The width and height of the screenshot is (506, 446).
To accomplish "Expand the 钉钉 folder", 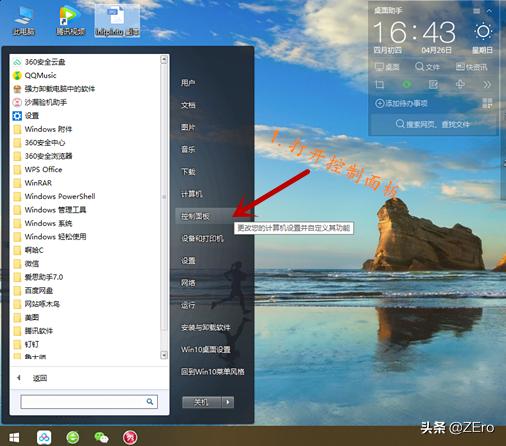I will click(x=26, y=344).
